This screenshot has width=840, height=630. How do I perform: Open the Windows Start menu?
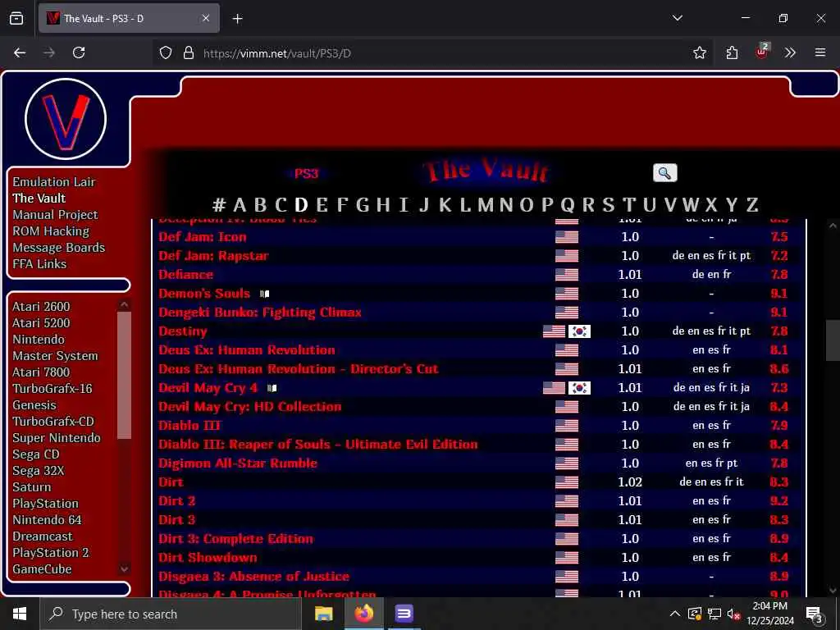[20, 614]
